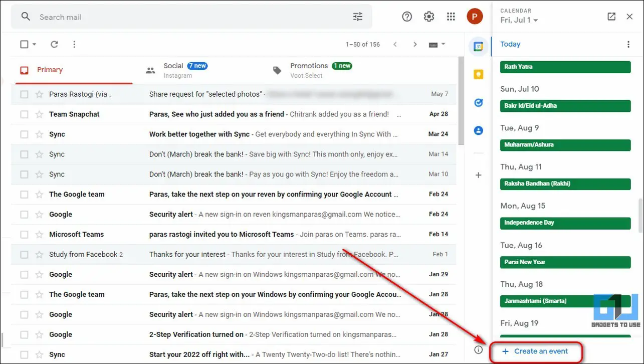The height and width of the screenshot is (364, 644).
Task: Click the Google Calendar side panel icon
Action: click(x=478, y=47)
